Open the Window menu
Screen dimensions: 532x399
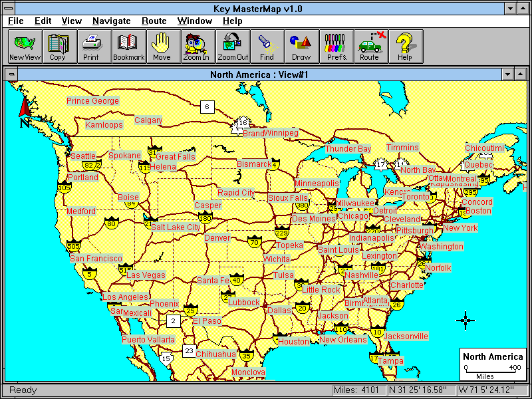[x=194, y=21]
